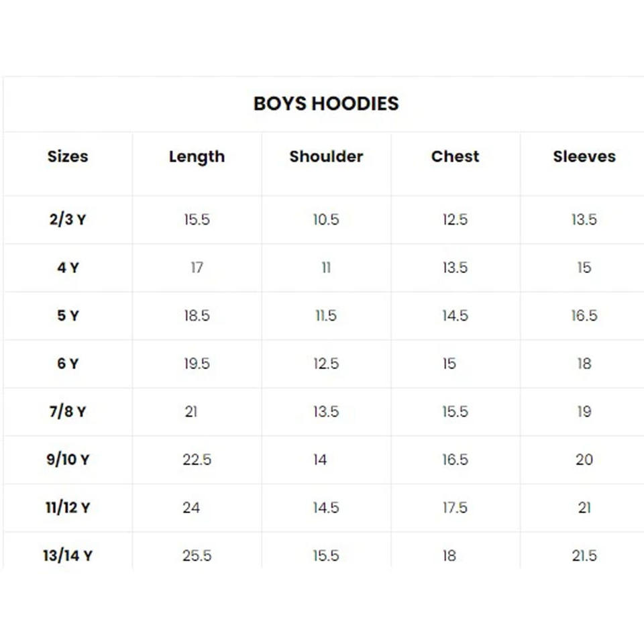Select the 14.5 chest value for 5 Y
The image size is (644, 644).
[x=455, y=315]
